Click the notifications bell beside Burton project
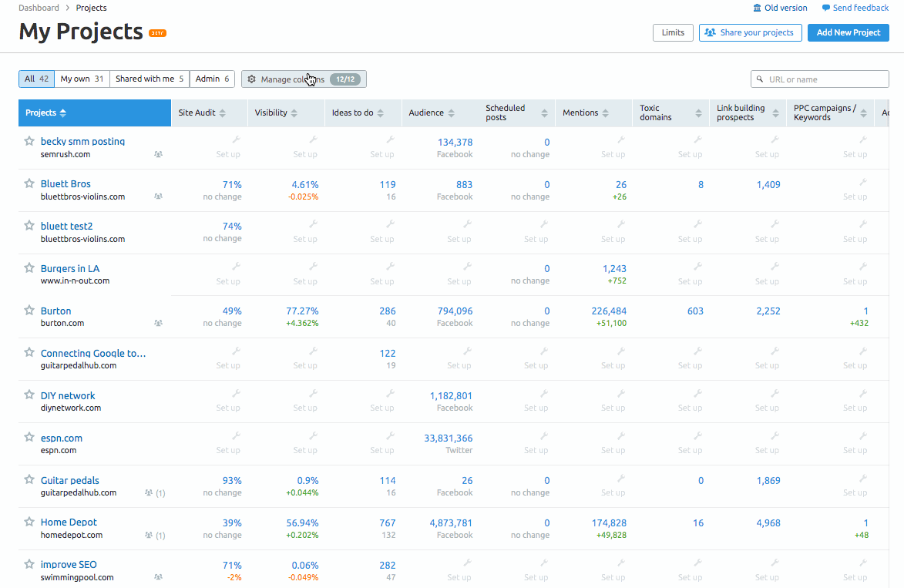This screenshot has width=904, height=588. coord(157,324)
